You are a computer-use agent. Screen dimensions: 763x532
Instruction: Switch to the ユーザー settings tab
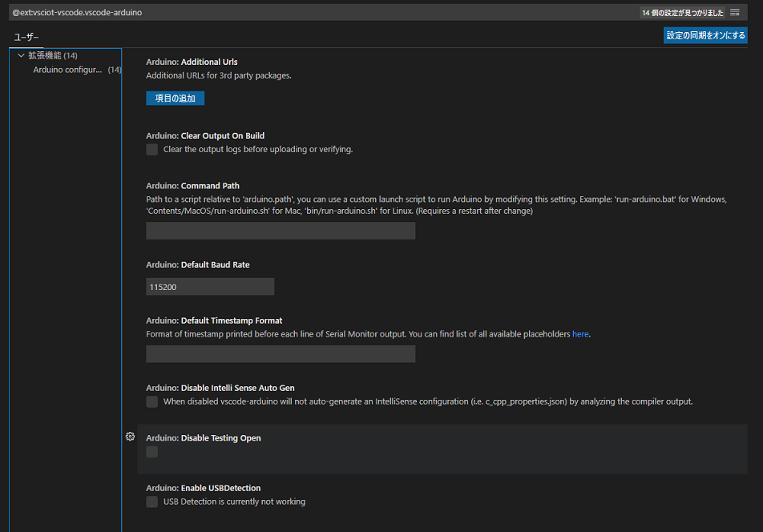(x=26, y=37)
